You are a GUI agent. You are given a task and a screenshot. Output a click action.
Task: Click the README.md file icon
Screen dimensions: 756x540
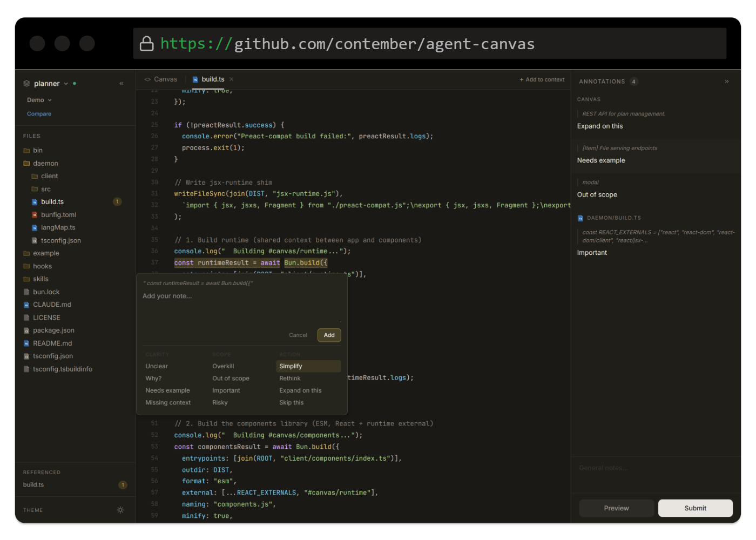tap(26, 343)
